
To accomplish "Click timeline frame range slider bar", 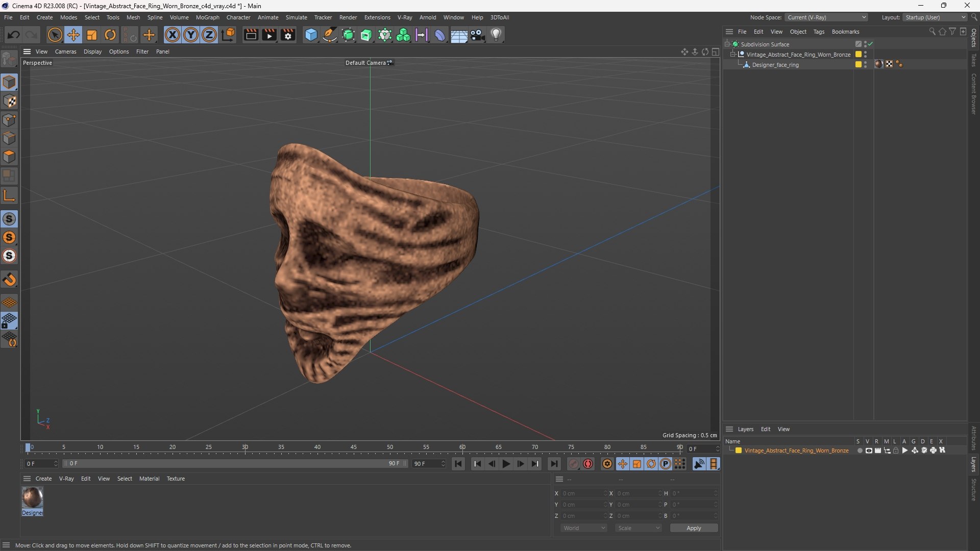I will (x=235, y=463).
